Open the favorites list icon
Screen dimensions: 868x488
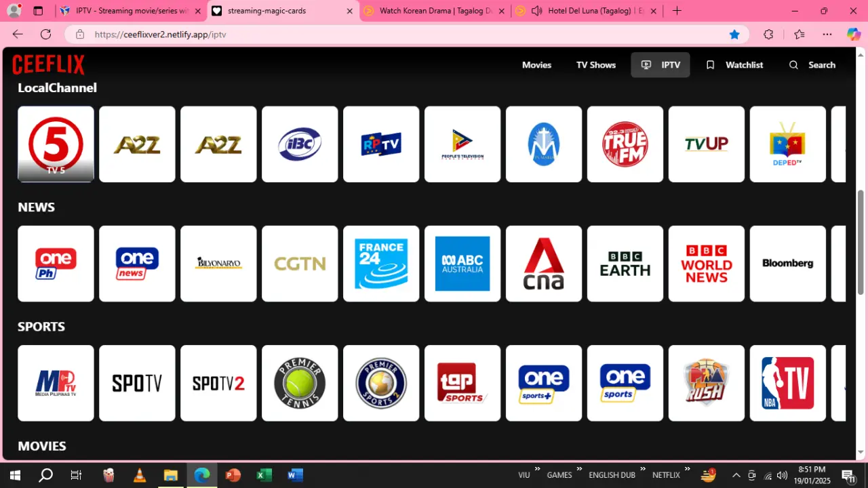point(800,35)
